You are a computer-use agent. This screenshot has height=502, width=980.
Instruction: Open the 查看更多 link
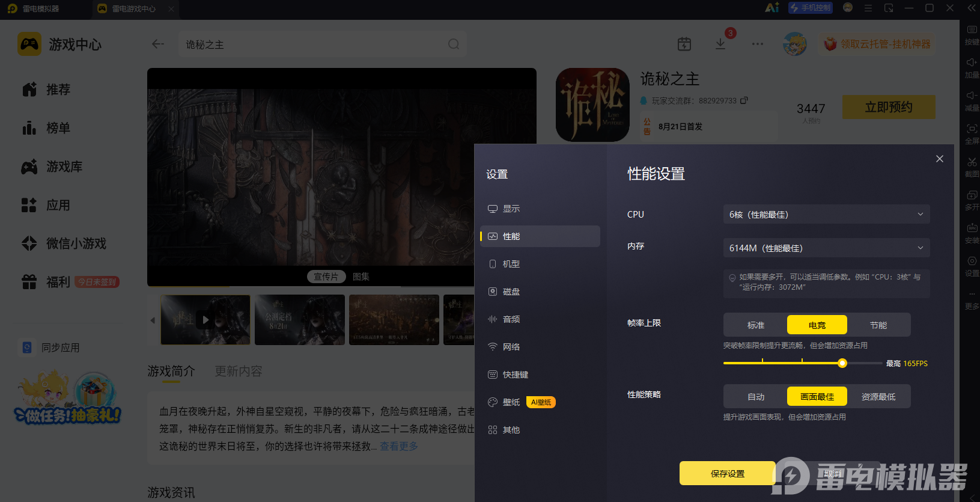point(399,446)
